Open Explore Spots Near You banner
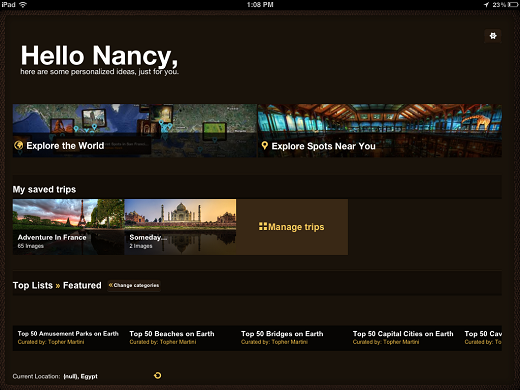The image size is (520, 390). (x=380, y=130)
